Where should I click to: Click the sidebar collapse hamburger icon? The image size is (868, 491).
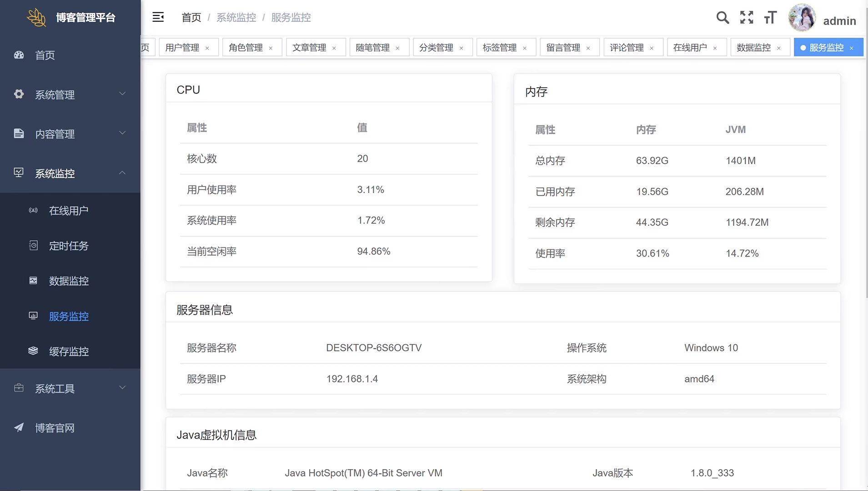(x=158, y=17)
